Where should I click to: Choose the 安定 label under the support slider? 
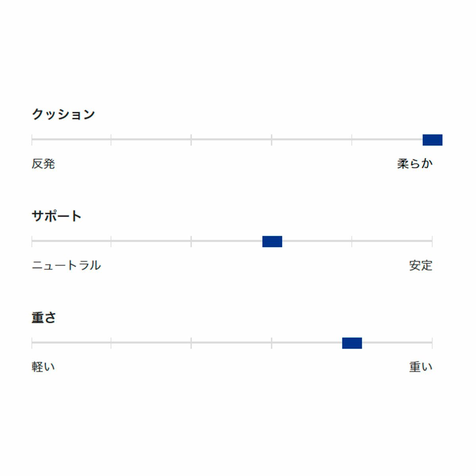pos(420,265)
